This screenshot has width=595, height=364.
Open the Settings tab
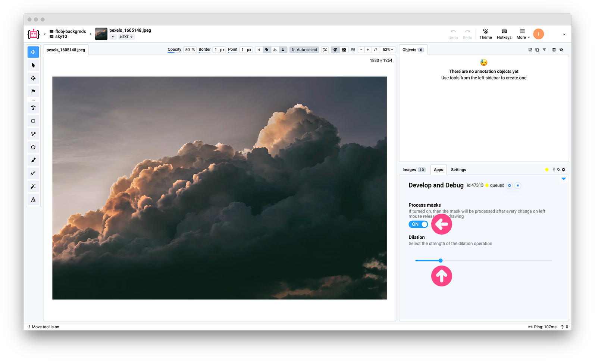[458, 170]
